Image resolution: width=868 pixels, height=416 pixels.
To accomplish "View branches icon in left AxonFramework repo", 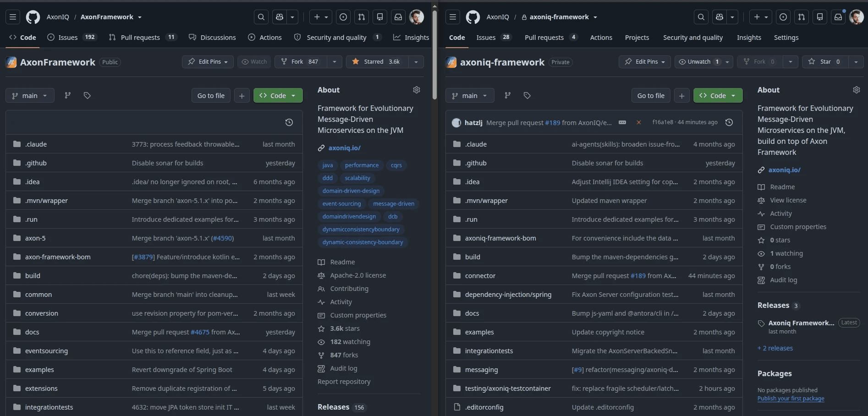I will (68, 95).
